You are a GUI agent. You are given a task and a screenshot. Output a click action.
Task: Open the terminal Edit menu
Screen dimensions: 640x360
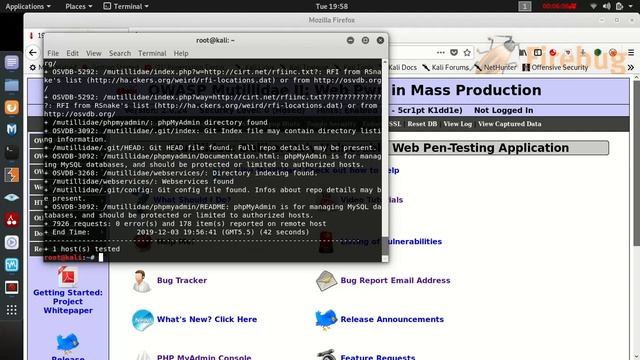point(72,53)
